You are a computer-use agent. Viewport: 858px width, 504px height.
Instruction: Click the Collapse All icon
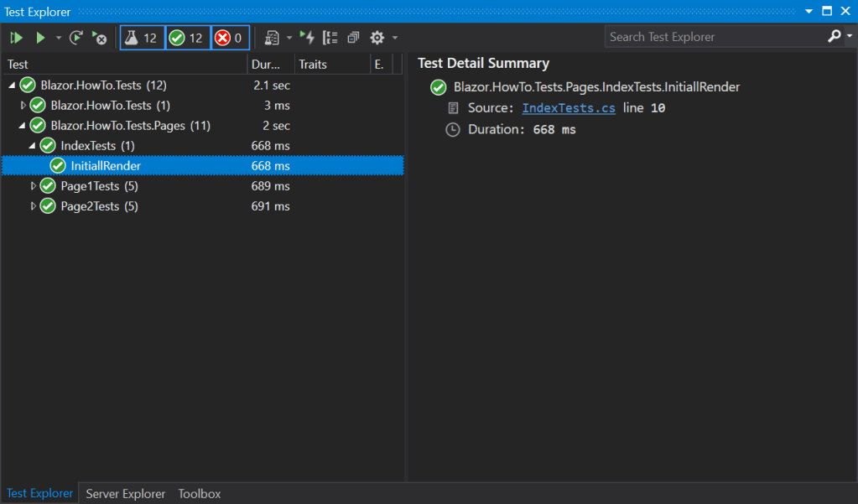(353, 38)
